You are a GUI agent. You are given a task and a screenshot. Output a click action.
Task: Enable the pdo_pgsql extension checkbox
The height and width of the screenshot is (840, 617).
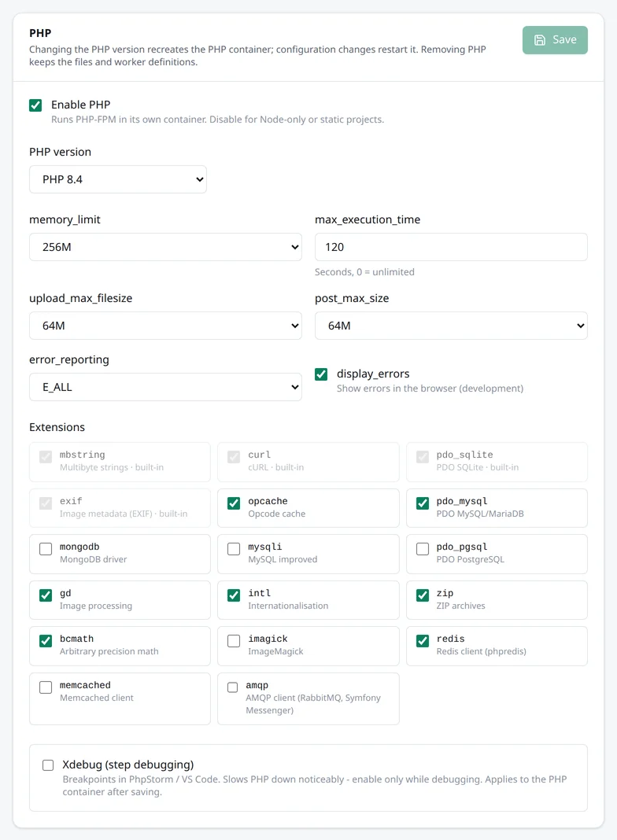click(423, 548)
